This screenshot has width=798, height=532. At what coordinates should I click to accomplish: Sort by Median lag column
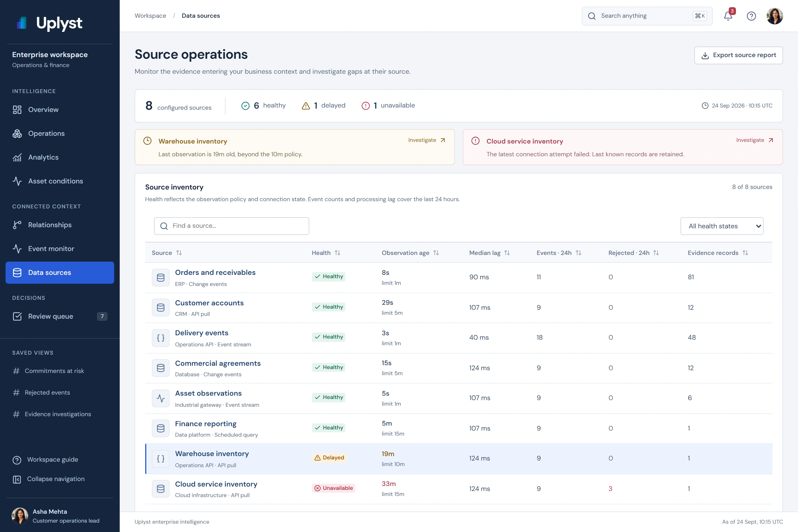(x=489, y=253)
